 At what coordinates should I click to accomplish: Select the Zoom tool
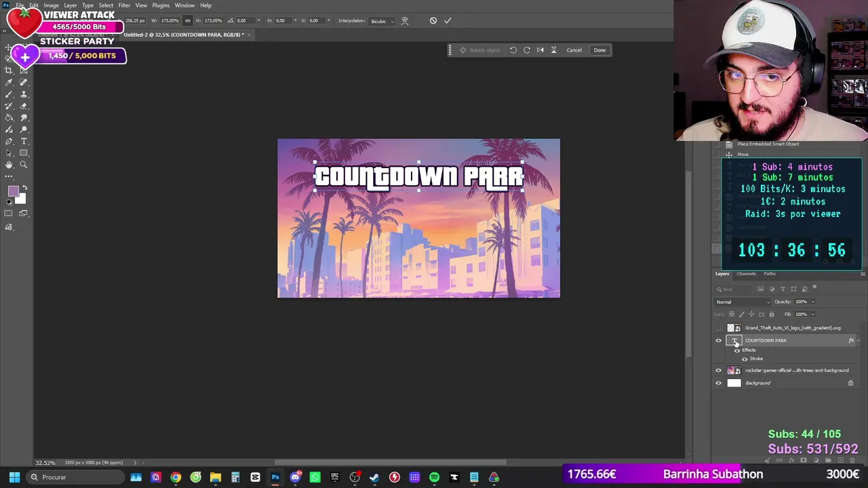pos(24,165)
